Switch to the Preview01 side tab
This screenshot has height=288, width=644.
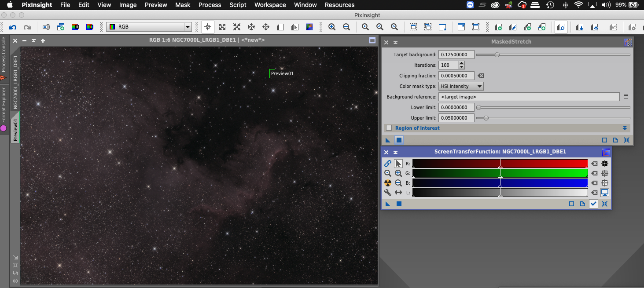point(15,129)
